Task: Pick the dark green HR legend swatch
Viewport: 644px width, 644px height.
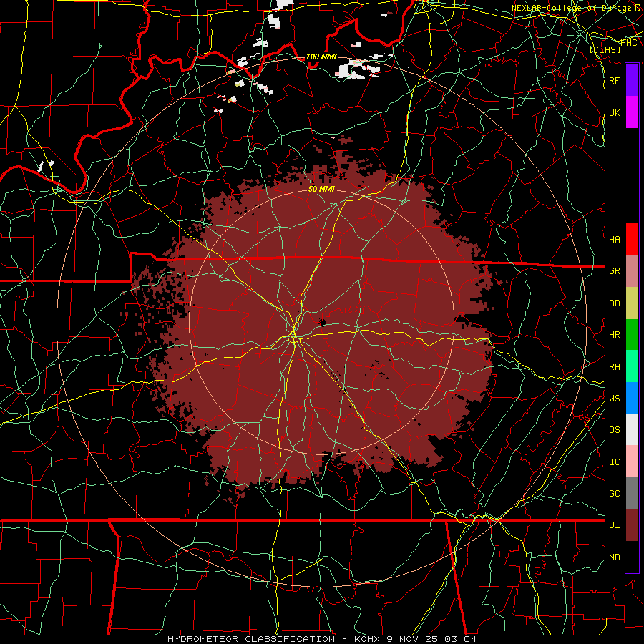Action: [632, 335]
